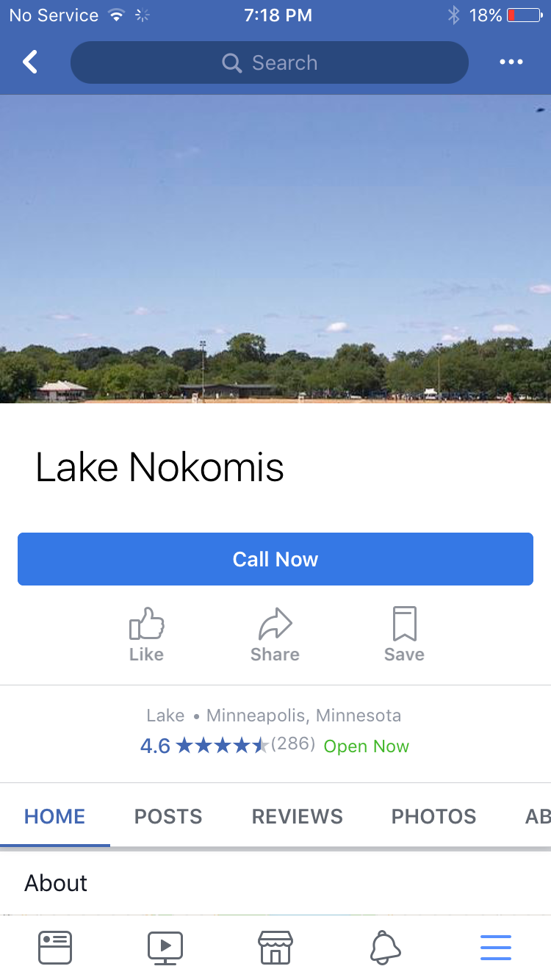
Task: Open the hamburger menu icon
Action: pyautogui.click(x=496, y=948)
